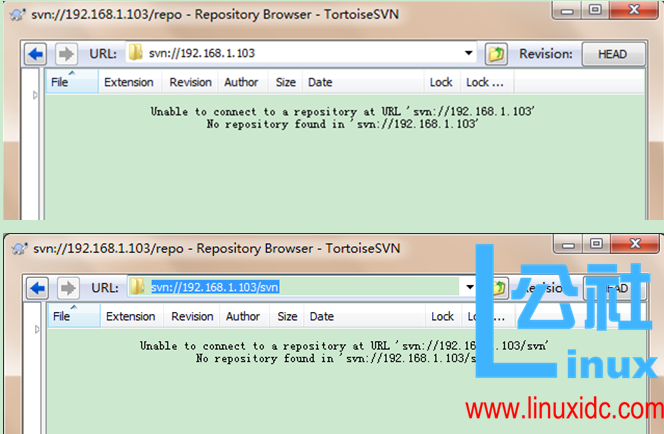Click highlighted URL svn://192.168.1.103/svn field
The height and width of the screenshot is (434, 664).
click(x=214, y=288)
